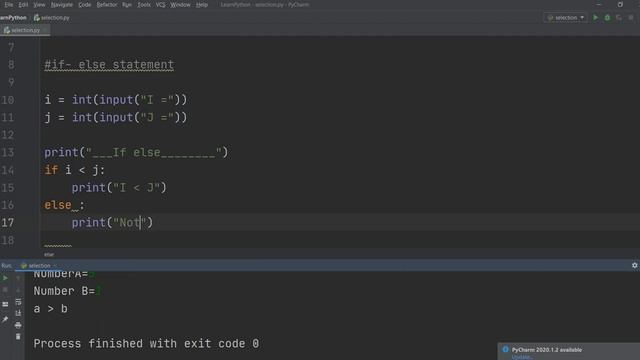Place cursor in print("Not") line
This screenshot has width=640, height=360.
112,223
